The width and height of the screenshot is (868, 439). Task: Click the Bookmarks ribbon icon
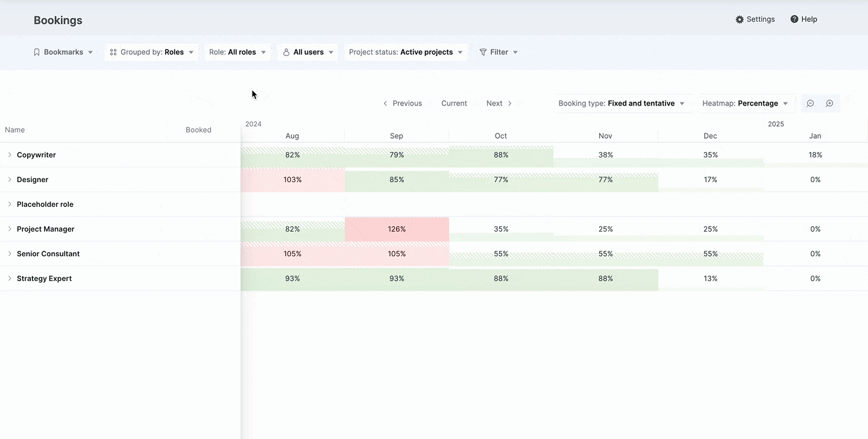tap(37, 52)
